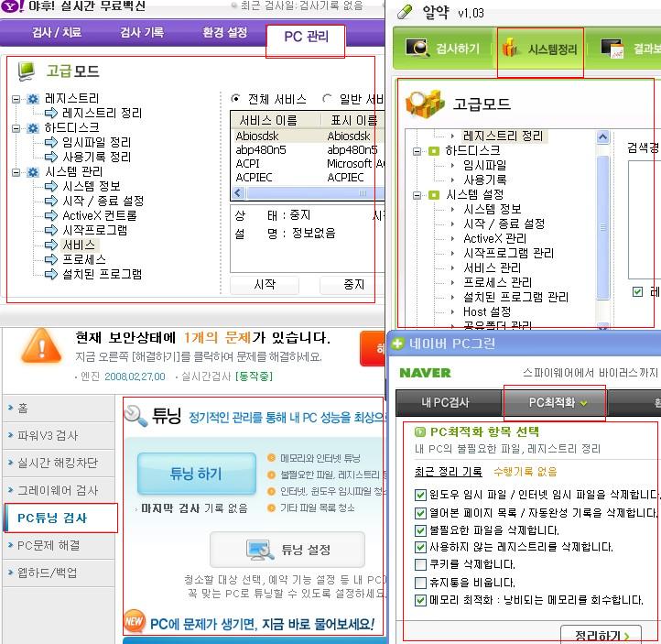The image size is (661, 644).
Task: Click the 결과보기 monitor icon
Action: coord(612,49)
